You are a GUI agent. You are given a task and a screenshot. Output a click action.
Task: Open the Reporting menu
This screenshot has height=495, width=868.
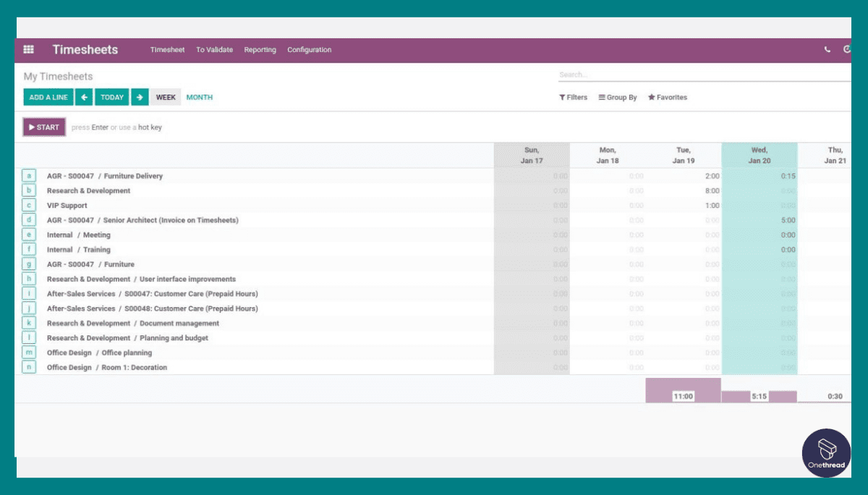[260, 49]
